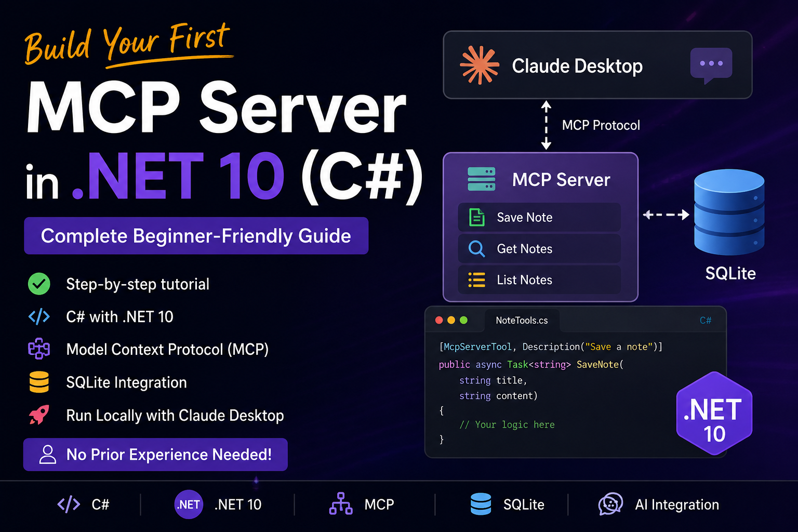Click the Get Notes magnifier icon

point(476,249)
